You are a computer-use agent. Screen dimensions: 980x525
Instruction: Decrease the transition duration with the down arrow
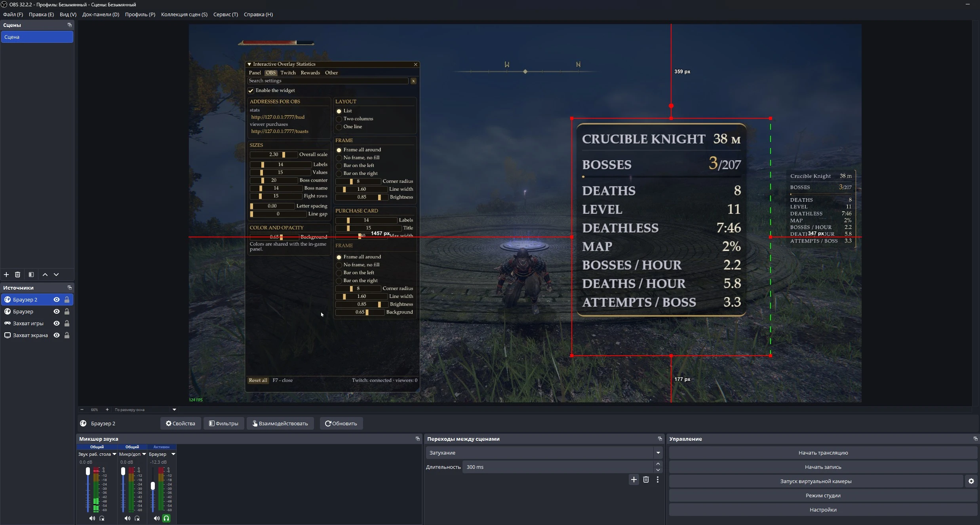658,470
